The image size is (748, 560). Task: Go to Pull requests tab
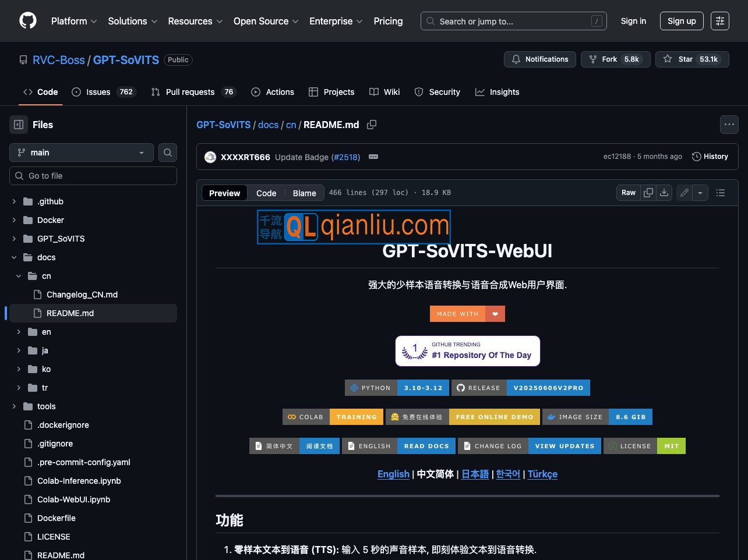click(x=190, y=92)
